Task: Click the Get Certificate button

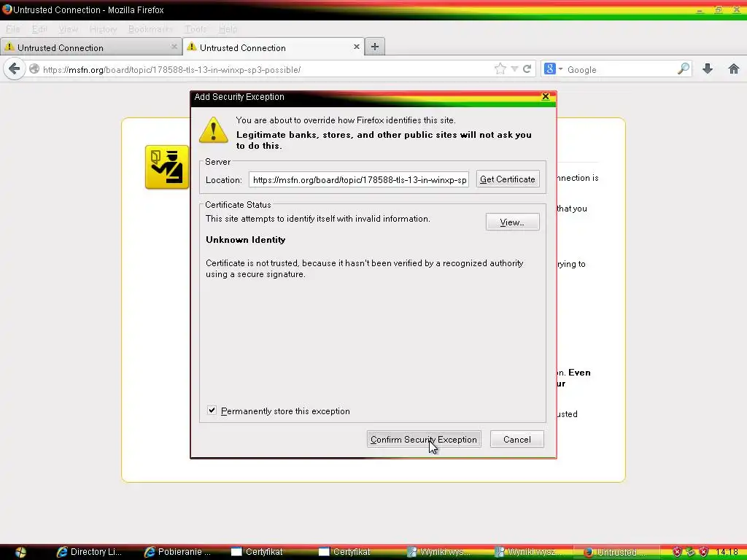Action: coord(508,179)
